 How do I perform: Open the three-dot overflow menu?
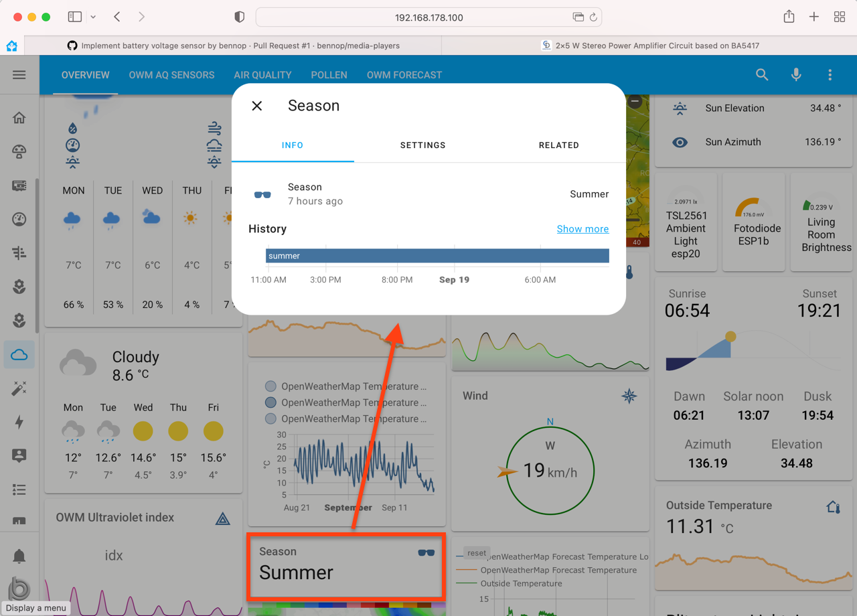[x=830, y=74]
